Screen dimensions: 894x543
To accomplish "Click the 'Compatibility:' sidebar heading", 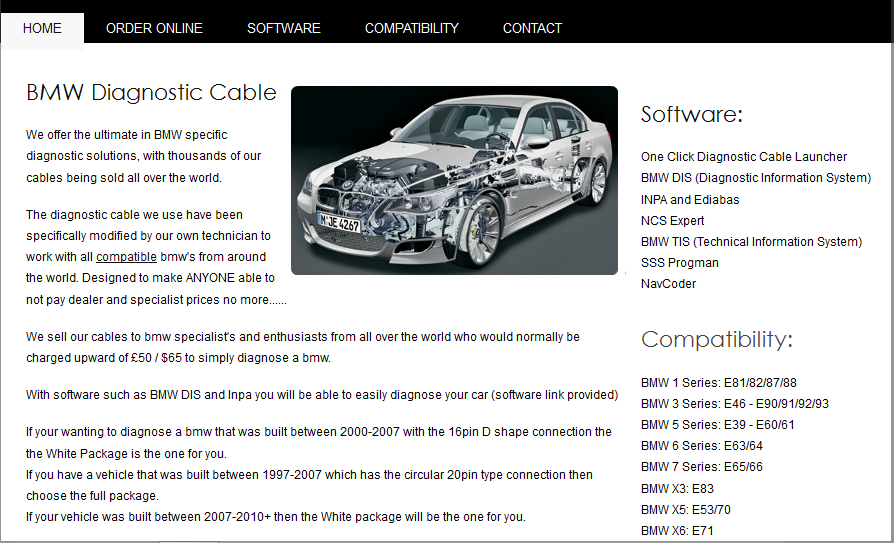I will tap(717, 339).
